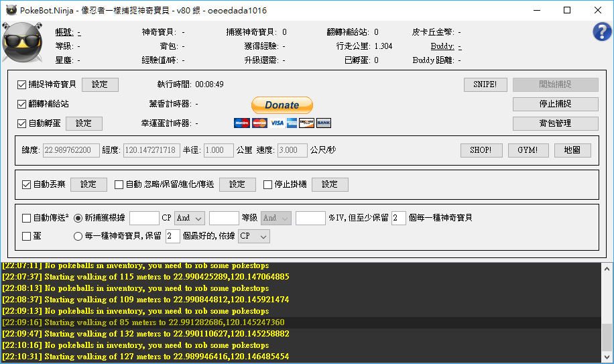Click the VISA card icon
This screenshot has width=614, height=364.
(x=278, y=123)
